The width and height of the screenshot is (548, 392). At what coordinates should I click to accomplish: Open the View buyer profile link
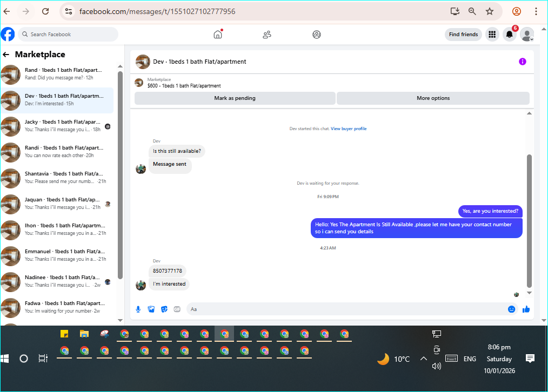pos(349,129)
